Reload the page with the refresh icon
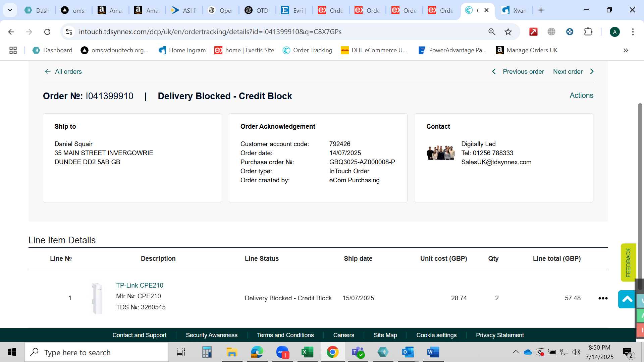Viewport: 644px width, 362px height. 47,32
